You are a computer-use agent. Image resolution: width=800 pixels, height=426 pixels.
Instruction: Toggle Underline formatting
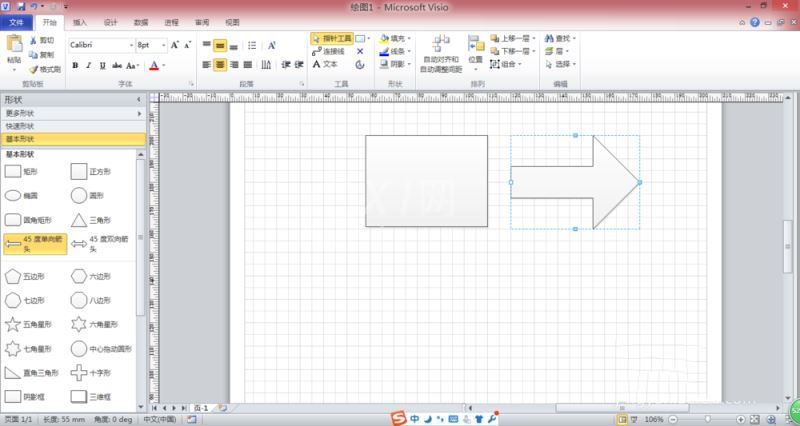click(x=103, y=65)
